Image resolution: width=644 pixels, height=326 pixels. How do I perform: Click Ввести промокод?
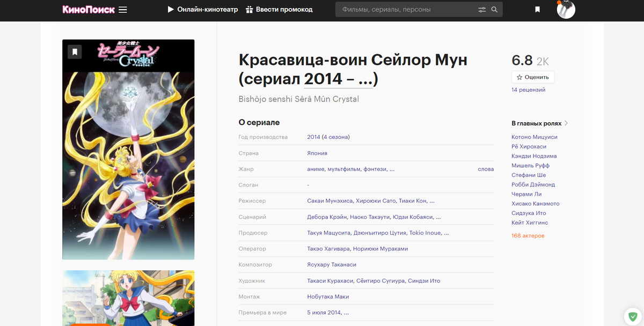[x=279, y=10]
